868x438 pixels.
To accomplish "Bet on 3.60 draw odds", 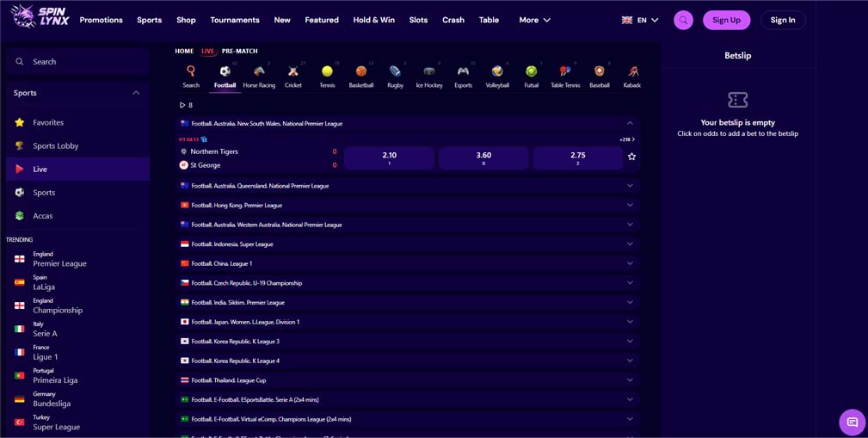I will click(483, 158).
